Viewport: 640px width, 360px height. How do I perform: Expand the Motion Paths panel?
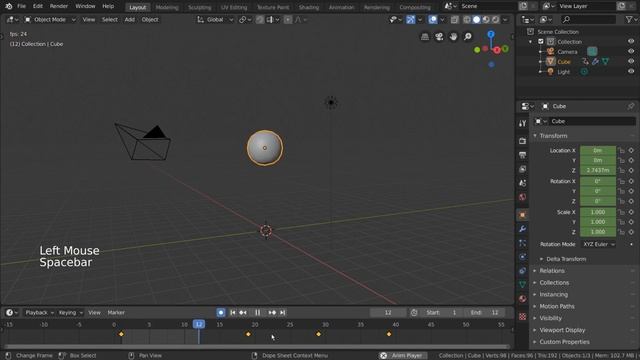click(556, 307)
